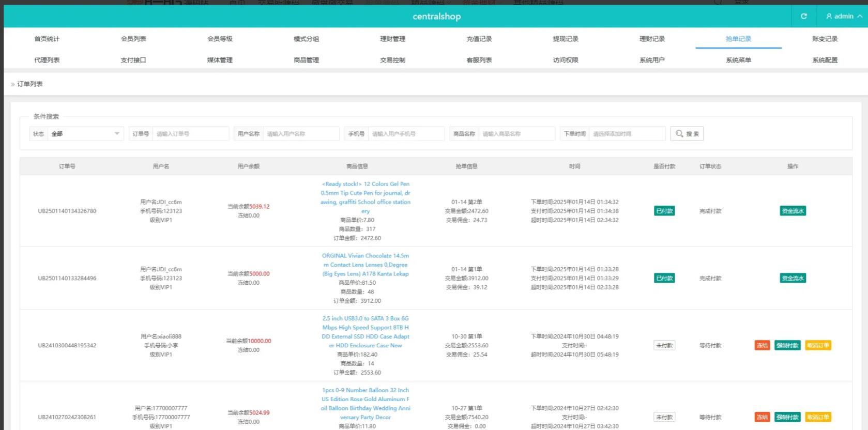Open the 会员列表 menu tab
This screenshot has height=430, width=868.
[x=133, y=39]
